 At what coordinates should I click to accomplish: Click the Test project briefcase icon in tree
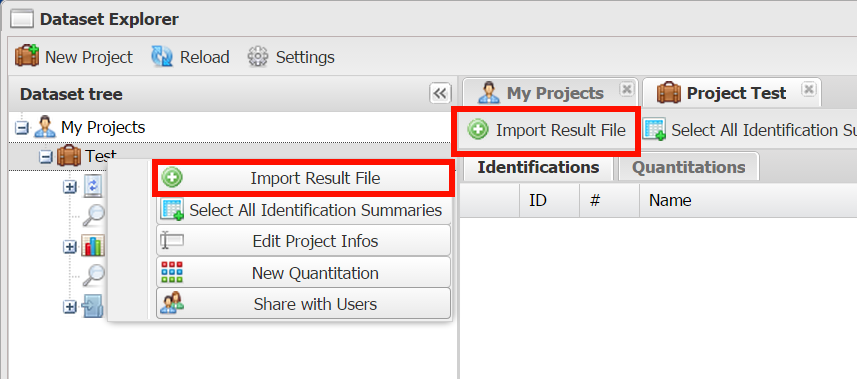[x=69, y=157]
